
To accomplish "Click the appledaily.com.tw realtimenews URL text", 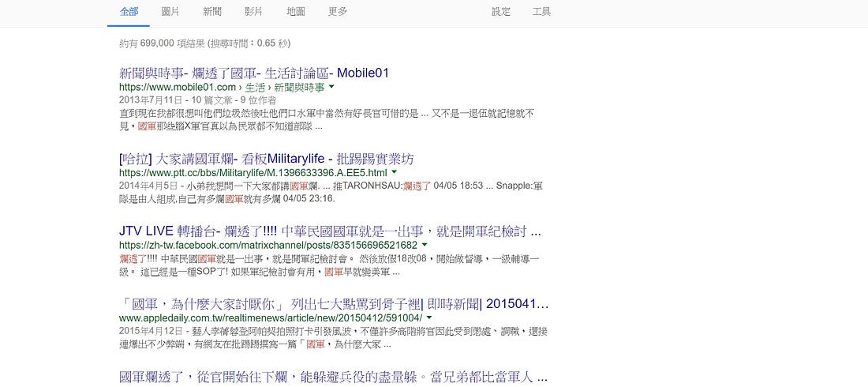I will 271,318.
